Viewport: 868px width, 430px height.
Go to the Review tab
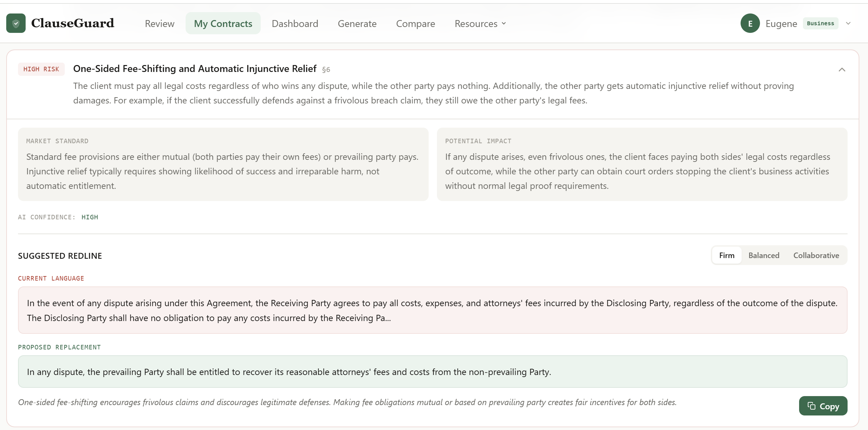point(160,24)
